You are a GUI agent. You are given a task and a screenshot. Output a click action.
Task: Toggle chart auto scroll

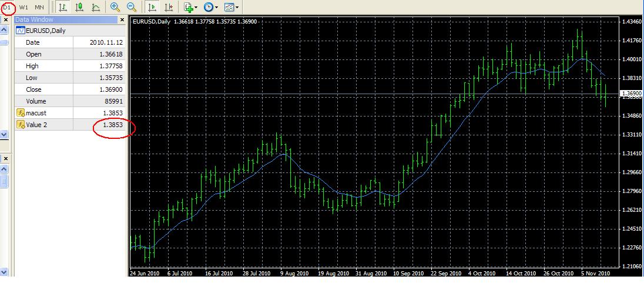(x=152, y=7)
